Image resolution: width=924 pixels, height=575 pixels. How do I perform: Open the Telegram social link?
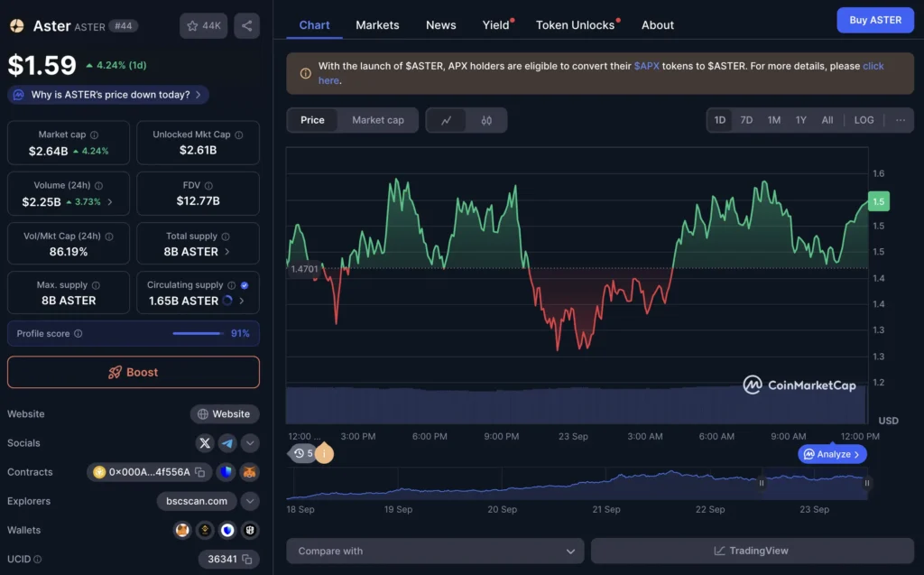point(227,443)
